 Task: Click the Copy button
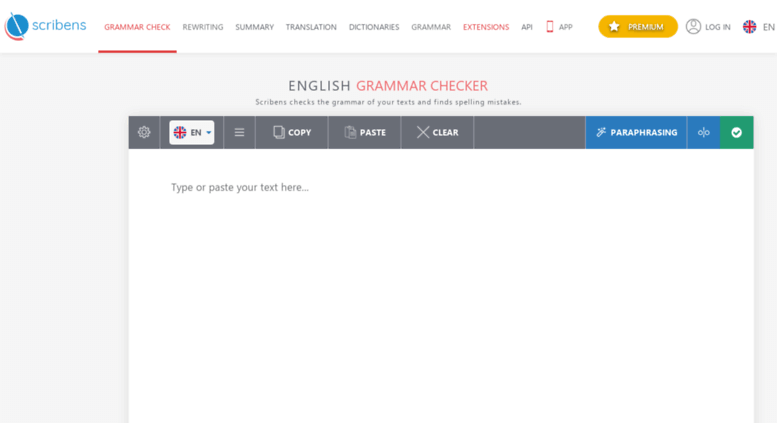click(292, 132)
